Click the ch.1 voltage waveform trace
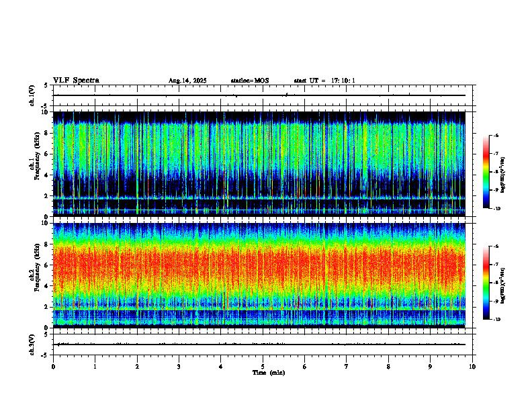532x411 pixels. (x=259, y=95)
